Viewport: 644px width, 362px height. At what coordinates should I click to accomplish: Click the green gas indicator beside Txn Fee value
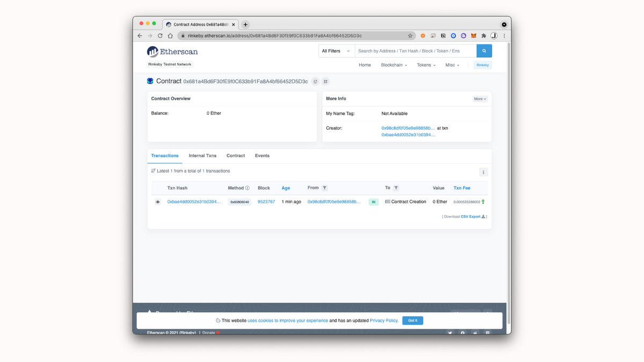[483, 202]
